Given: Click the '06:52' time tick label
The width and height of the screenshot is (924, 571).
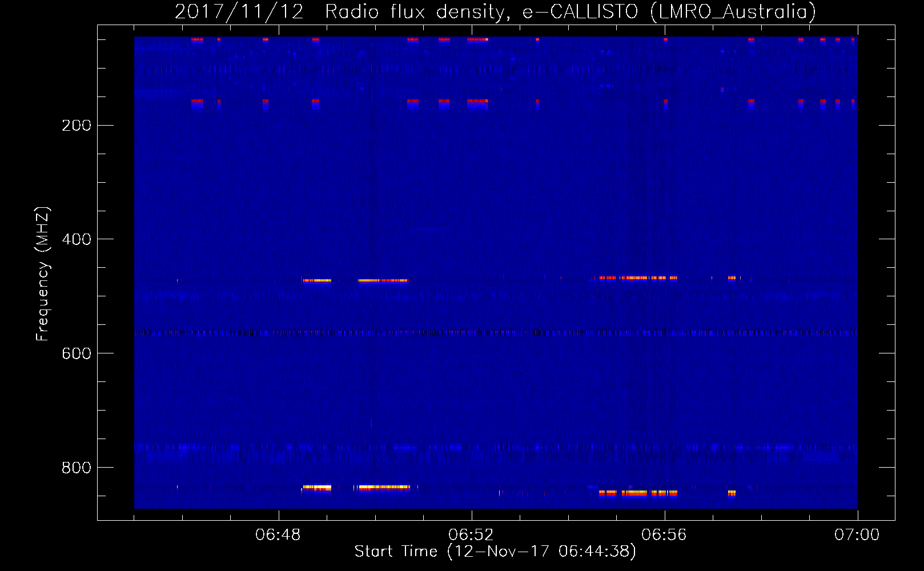Looking at the screenshot, I should [x=471, y=535].
